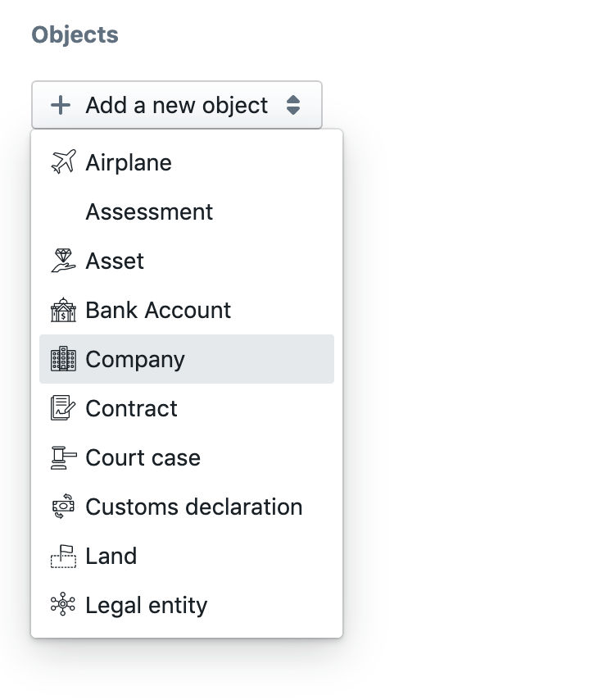Click the airplane icon in the list
The height and width of the screenshot is (700, 598).
(63, 161)
